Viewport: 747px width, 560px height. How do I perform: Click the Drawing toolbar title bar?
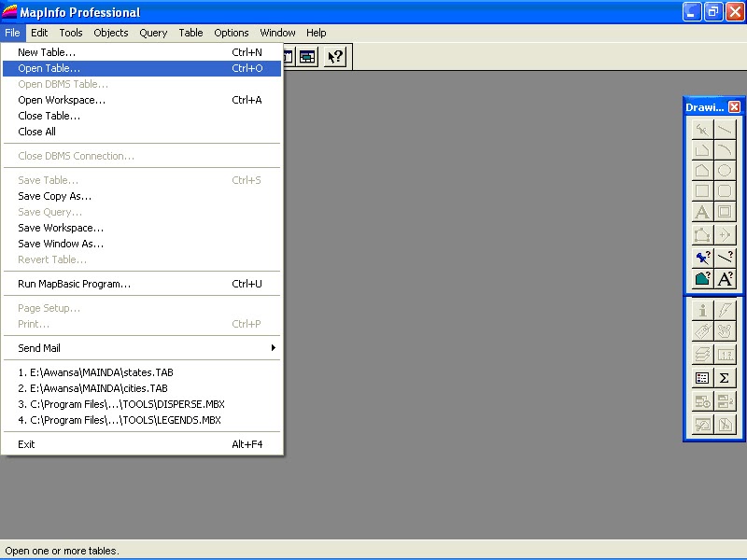point(706,107)
